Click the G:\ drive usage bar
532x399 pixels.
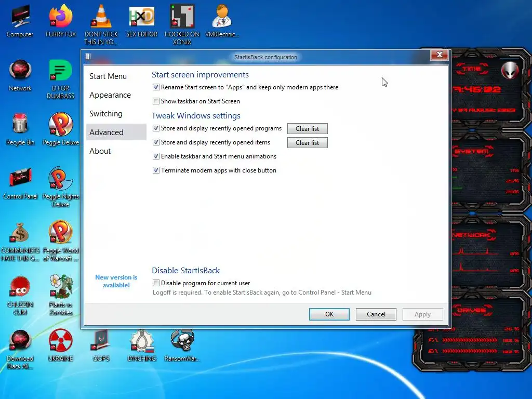coord(470,351)
